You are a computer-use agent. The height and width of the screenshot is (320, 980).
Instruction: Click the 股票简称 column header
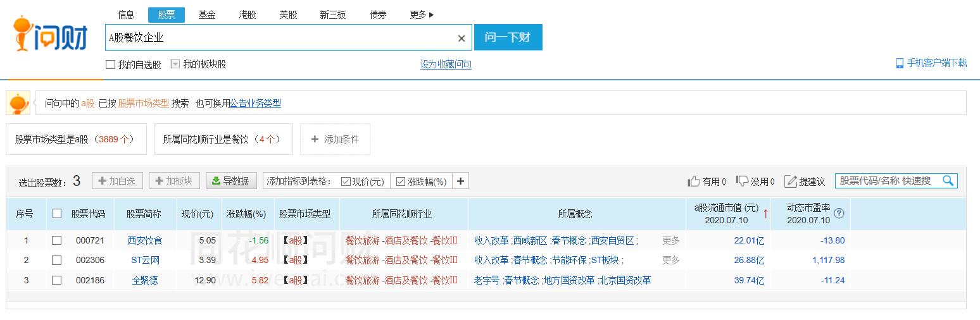tap(144, 214)
